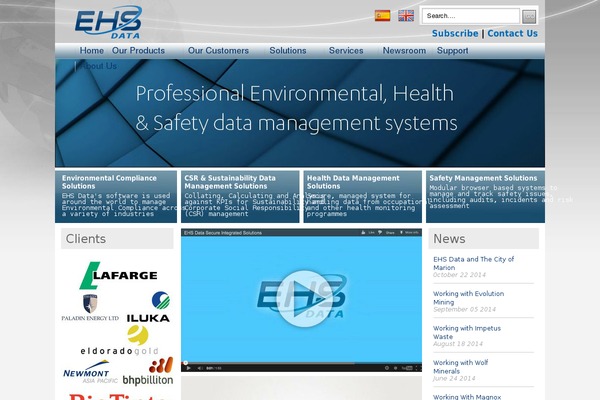600x400 pixels.
Task: Click video title EHS Data Secure Integrated Solutions
Action: [x=223, y=233]
